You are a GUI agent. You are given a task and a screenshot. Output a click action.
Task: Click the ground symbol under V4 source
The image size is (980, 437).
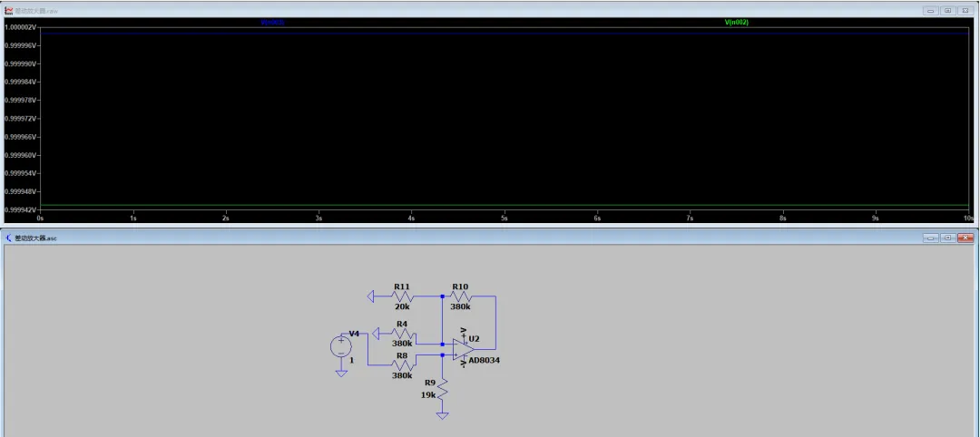(x=341, y=372)
